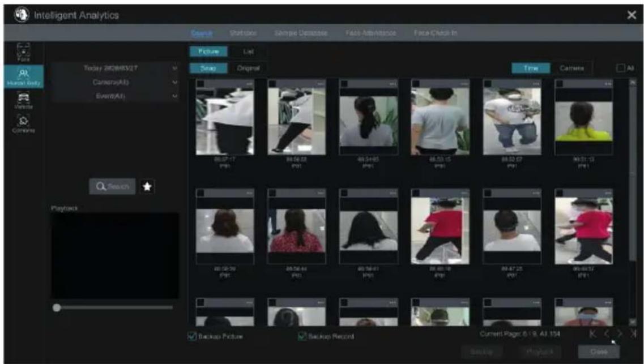Expand the Camera(All) dropdown
This screenshot has width=644, height=364.
click(115, 82)
